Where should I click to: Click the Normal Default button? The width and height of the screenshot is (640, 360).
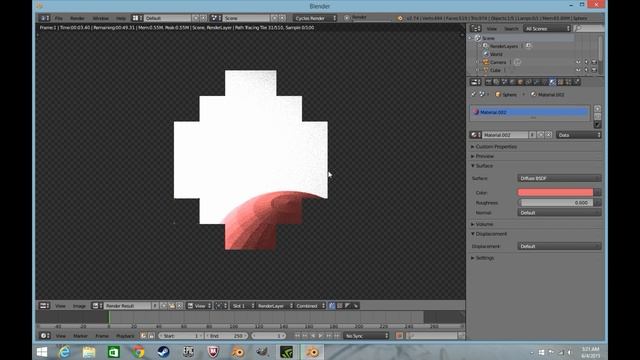tap(559, 213)
